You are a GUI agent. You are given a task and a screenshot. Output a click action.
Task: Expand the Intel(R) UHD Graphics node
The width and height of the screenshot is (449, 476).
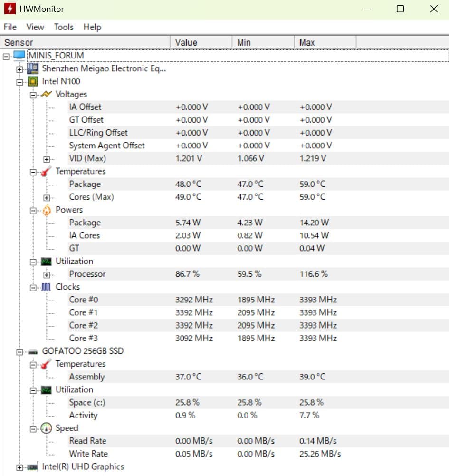pos(19,467)
